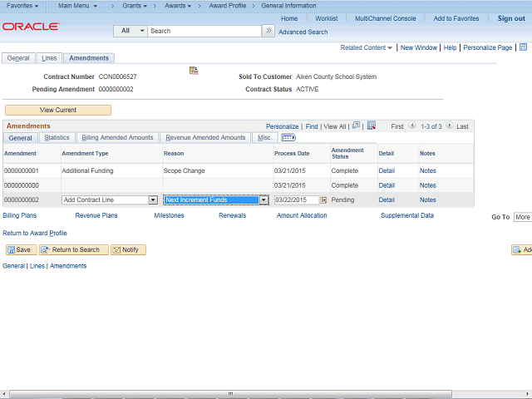Expand the Favorites menu

coord(22,6)
